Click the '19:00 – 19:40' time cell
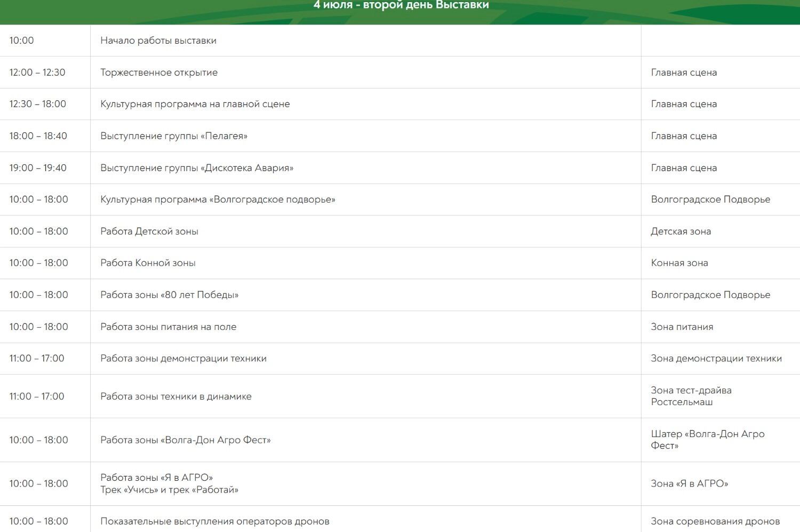 click(38, 168)
